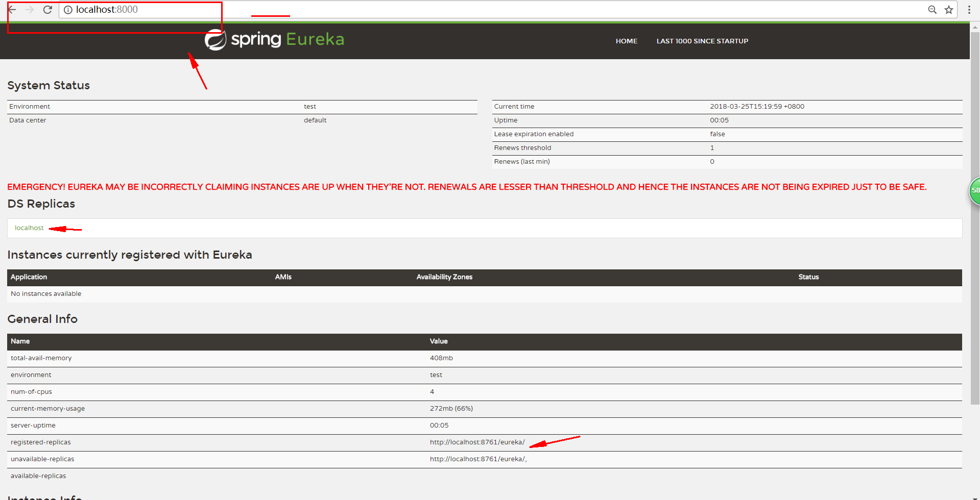Select the available-replicas row label

(38, 476)
